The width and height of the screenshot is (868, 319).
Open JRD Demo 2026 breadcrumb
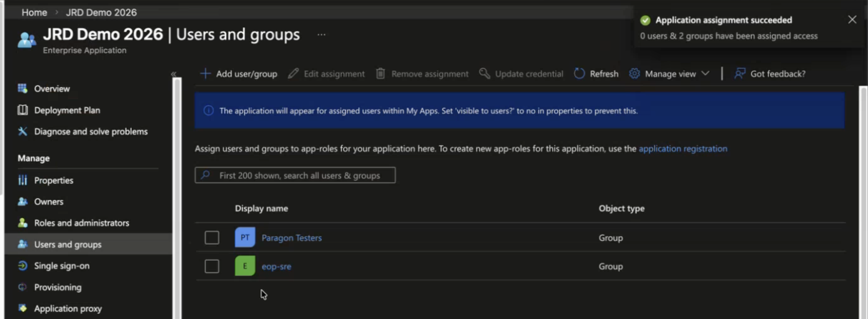coord(101,13)
